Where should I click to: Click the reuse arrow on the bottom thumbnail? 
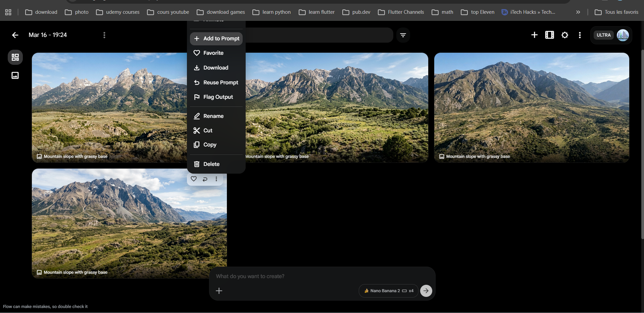(x=205, y=179)
